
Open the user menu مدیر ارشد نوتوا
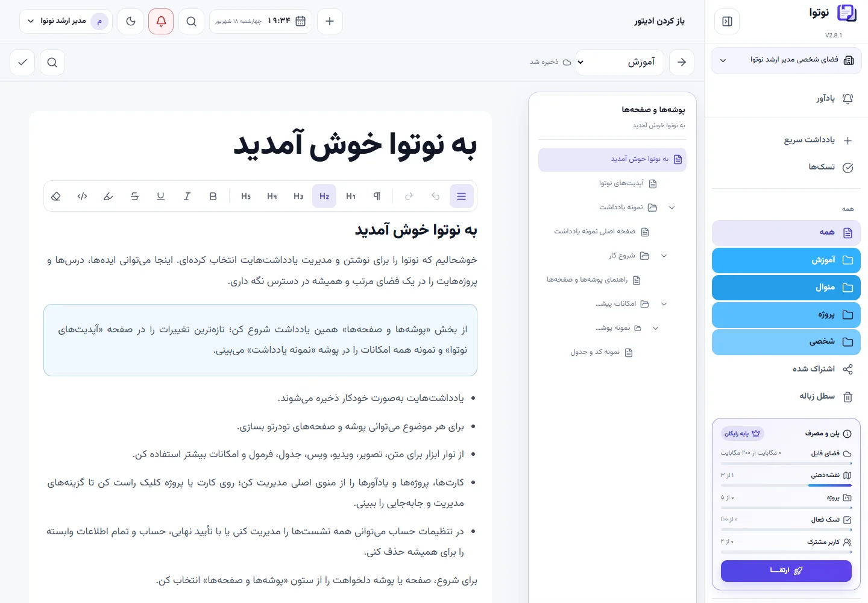click(66, 21)
